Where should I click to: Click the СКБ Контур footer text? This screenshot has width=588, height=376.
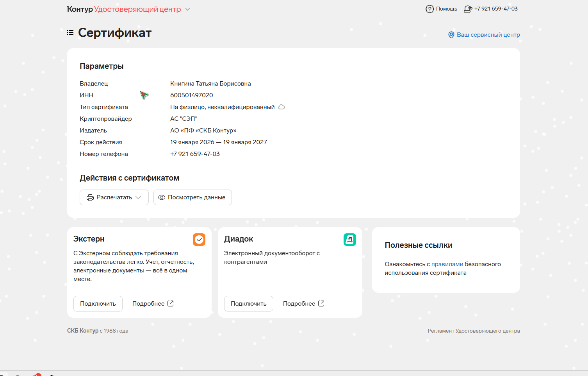tap(83, 331)
